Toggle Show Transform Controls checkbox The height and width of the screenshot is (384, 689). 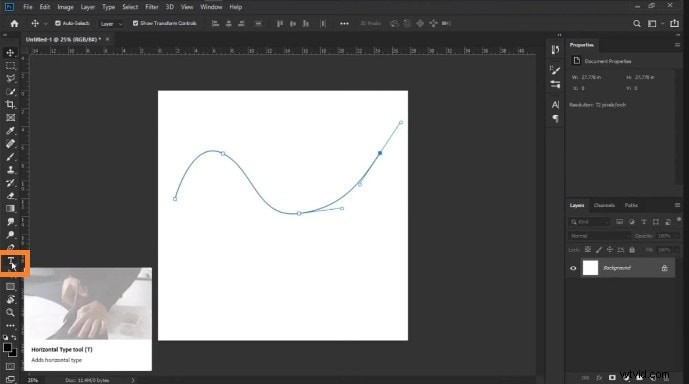pyautogui.click(x=135, y=23)
